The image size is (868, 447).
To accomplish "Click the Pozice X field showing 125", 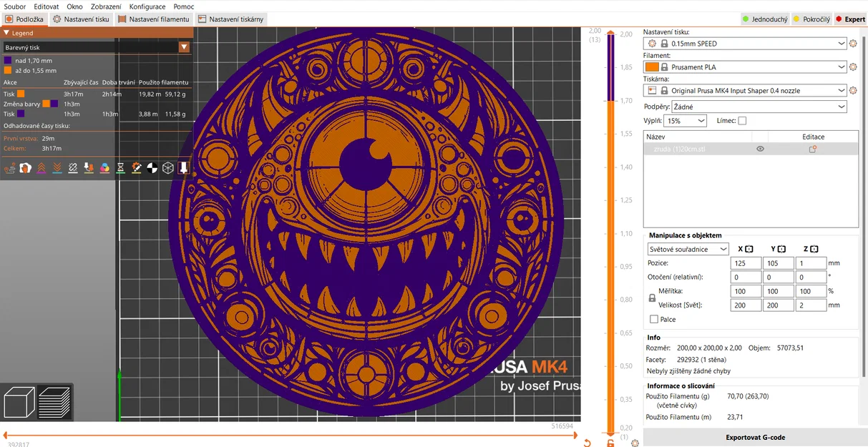I will click(x=746, y=263).
